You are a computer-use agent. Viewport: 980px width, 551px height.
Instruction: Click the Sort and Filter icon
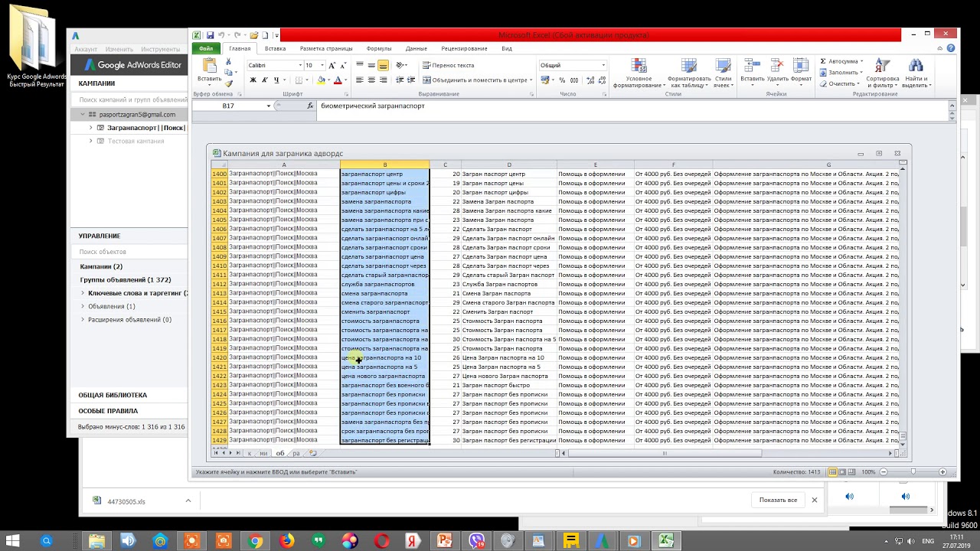882,73
